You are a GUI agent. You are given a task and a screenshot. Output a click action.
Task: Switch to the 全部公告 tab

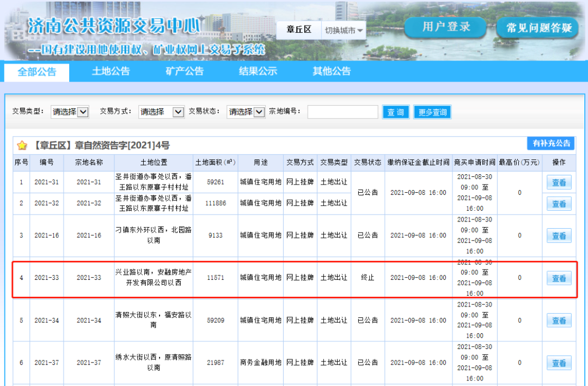[x=37, y=72]
